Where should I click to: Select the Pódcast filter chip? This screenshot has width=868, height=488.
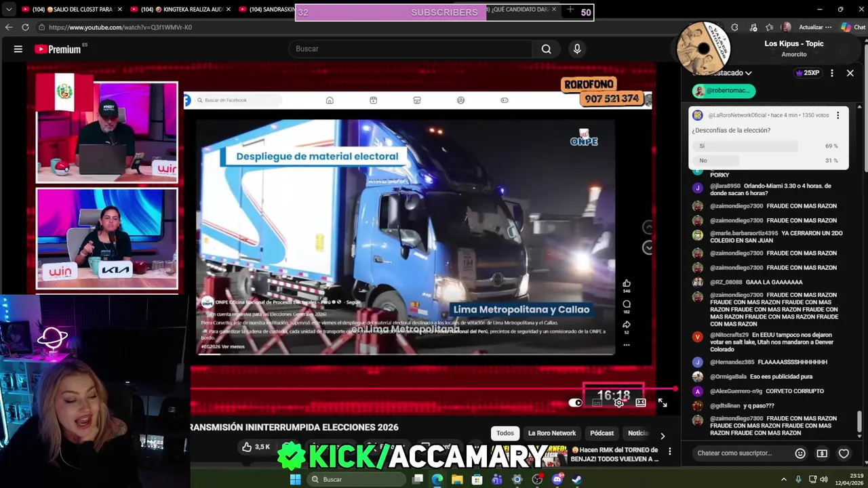pyautogui.click(x=601, y=433)
